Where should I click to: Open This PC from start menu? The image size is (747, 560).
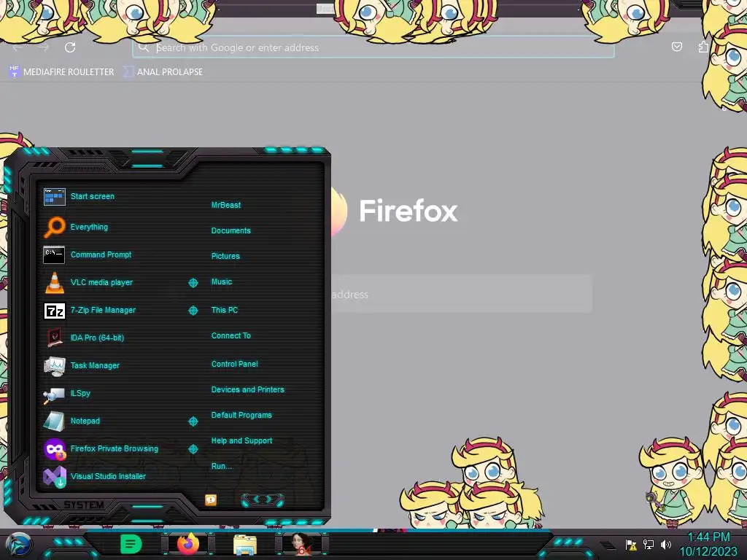click(x=225, y=310)
